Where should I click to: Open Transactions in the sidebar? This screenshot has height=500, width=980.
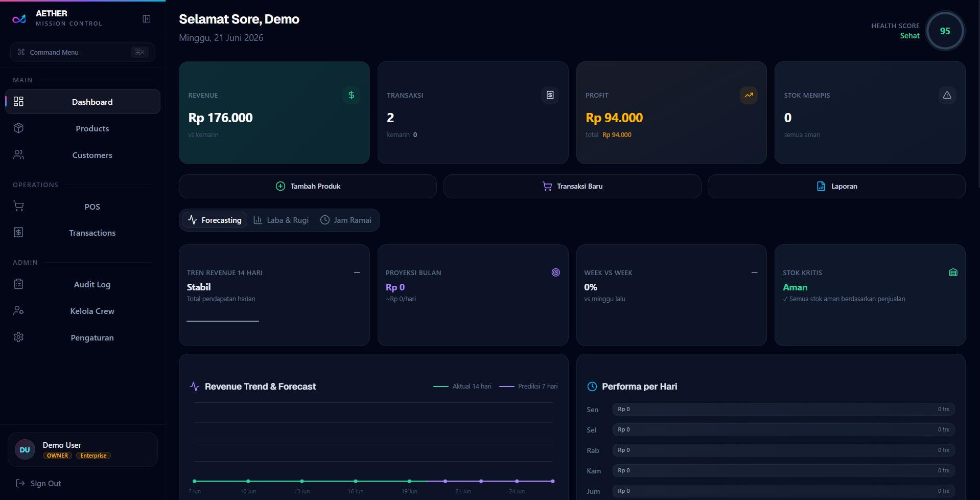[x=83, y=233]
